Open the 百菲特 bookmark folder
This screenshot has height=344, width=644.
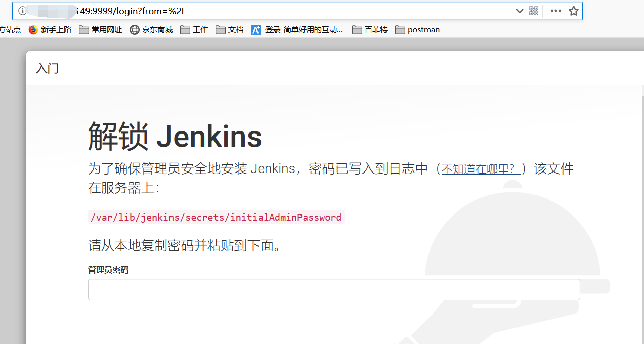pos(370,30)
